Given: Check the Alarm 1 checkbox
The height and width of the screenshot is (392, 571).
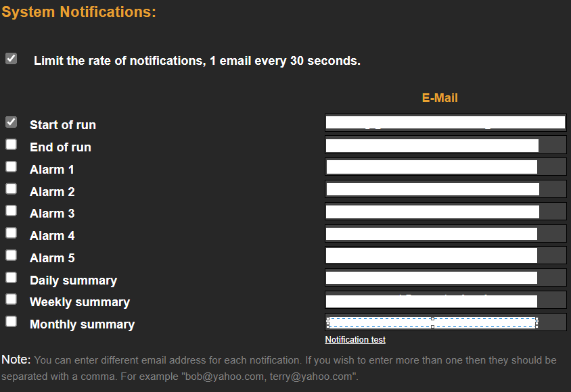Looking at the screenshot, I should tap(11, 167).
